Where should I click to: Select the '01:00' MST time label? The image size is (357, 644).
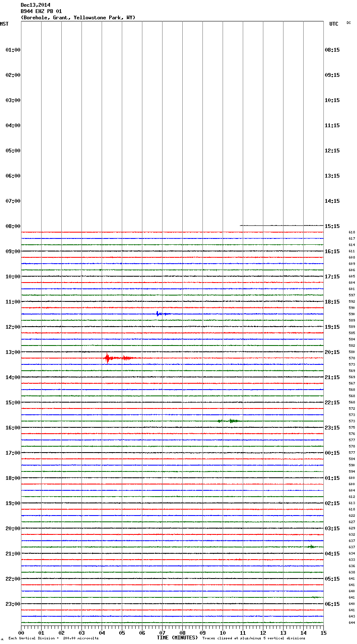point(13,50)
